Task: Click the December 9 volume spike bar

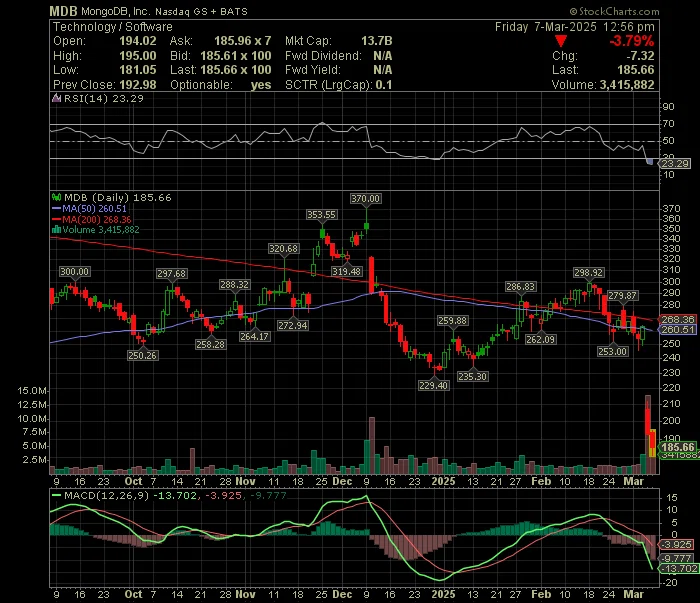Action: click(x=372, y=445)
